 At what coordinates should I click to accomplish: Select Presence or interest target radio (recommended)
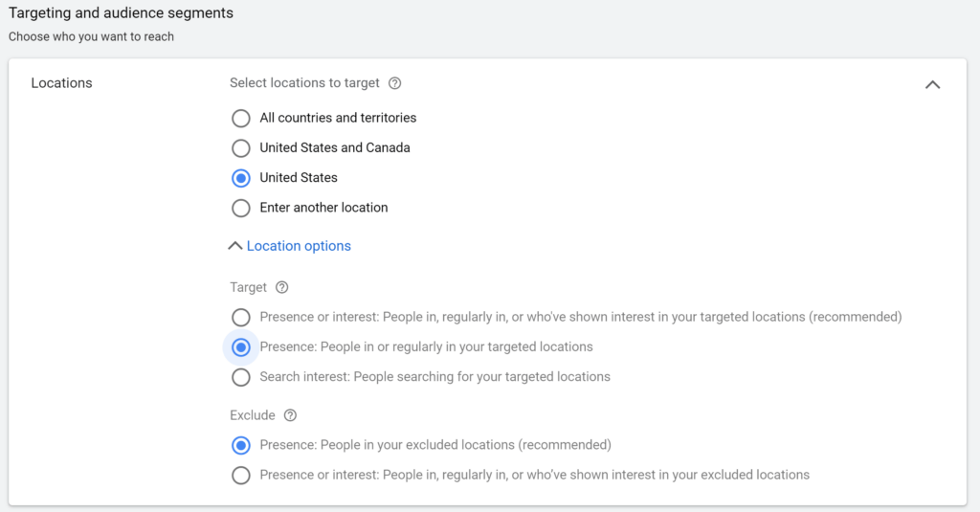[x=240, y=318]
